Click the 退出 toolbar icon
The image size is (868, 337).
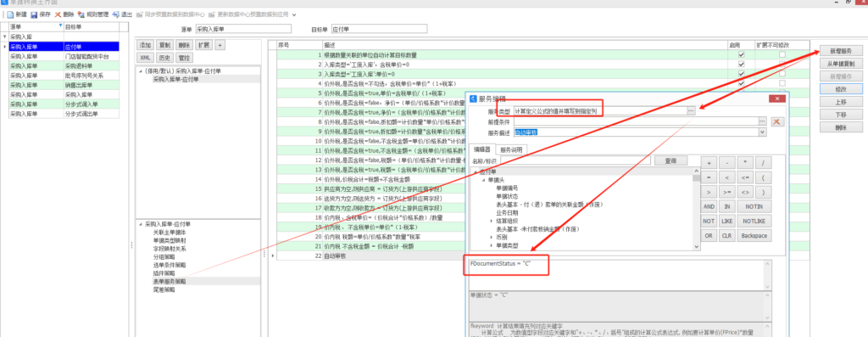(x=115, y=14)
